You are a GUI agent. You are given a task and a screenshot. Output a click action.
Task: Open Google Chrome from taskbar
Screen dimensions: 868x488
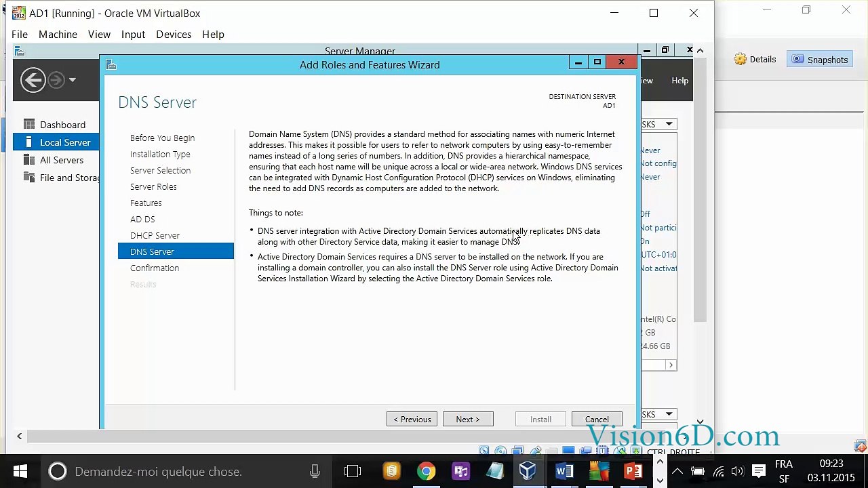(x=426, y=472)
